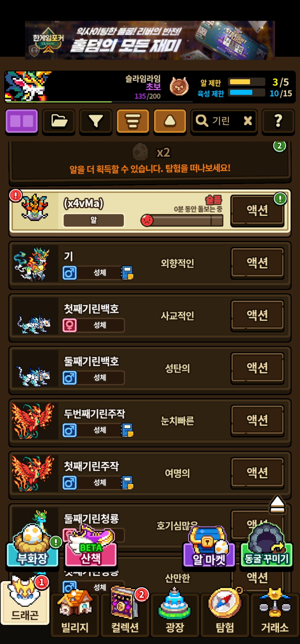
Task: Open the folder icon in toolbar
Action: (x=59, y=121)
